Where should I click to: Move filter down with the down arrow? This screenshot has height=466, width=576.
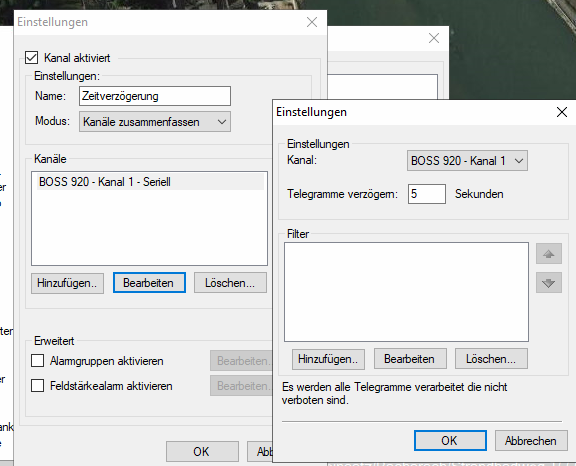pos(548,282)
